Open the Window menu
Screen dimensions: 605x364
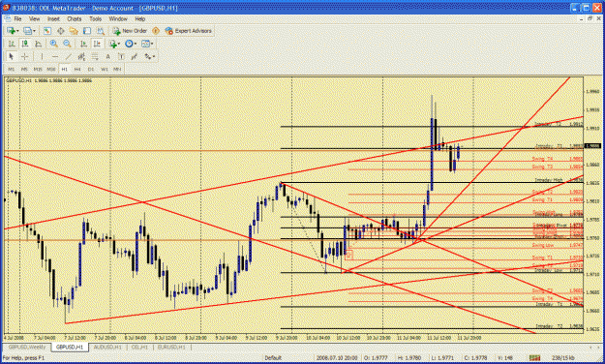pyautogui.click(x=118, y=19)
